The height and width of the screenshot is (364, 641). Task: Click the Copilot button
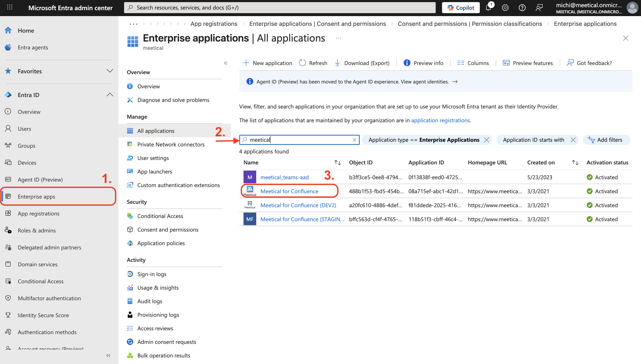(461, 7)
